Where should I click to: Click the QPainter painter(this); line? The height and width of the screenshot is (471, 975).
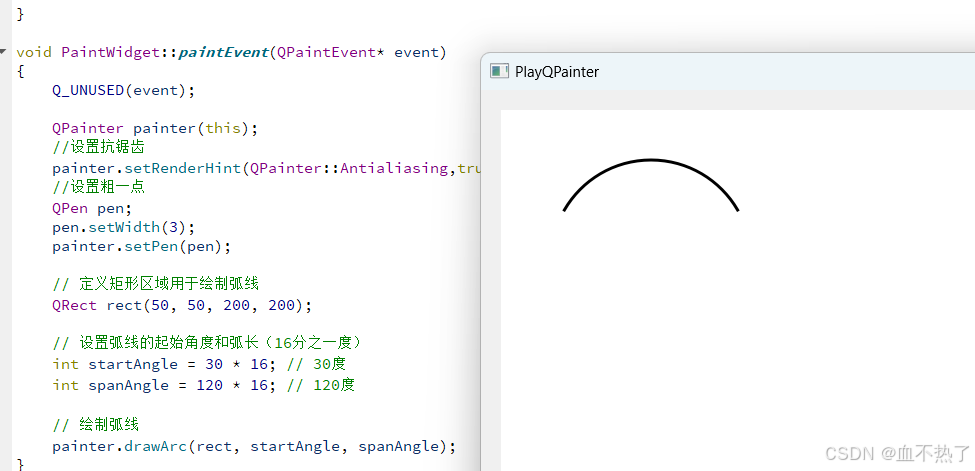pyautogui.click(x=155, y=128)
